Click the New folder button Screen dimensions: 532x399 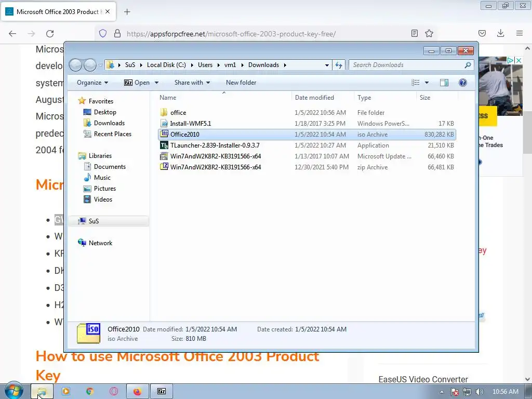pos(241,83)
